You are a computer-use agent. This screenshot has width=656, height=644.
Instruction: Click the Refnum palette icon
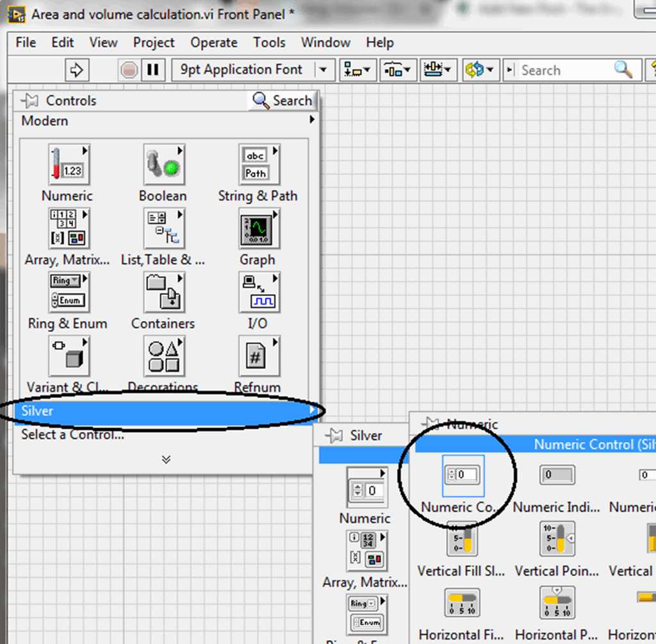258,356
